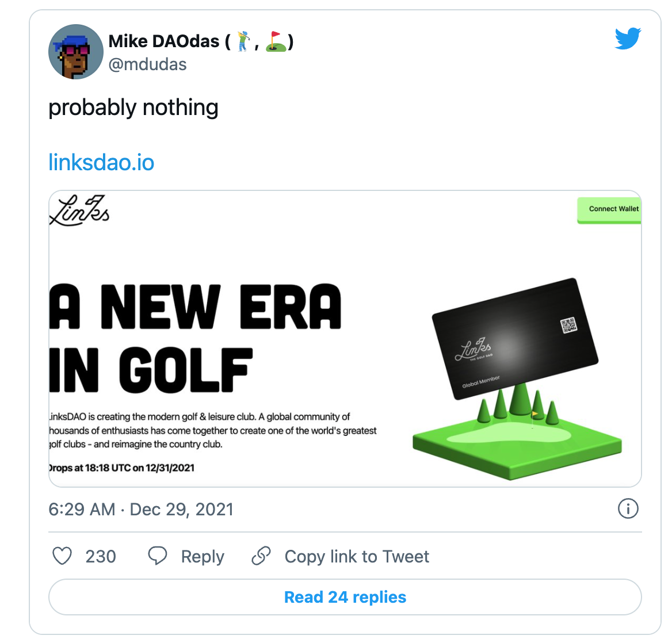This screenshot has height=643, width=672.
Task: Click the @mdudas handle
Action: (147, 64)
